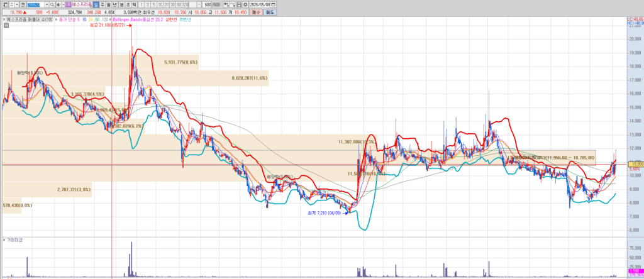Switch to the 분 minute chart period
Viewport: 644px width, 279px height.
tap(121, 4)
